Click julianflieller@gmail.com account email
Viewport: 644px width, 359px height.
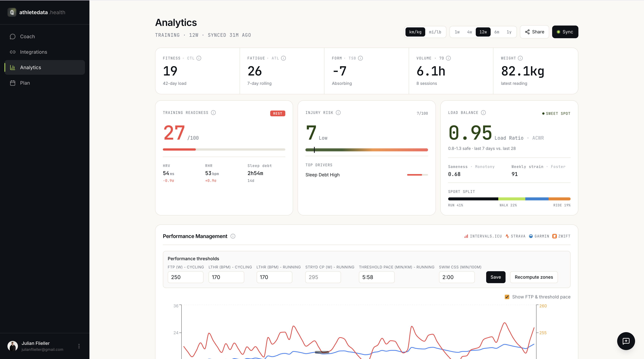[x=42, y=349]
